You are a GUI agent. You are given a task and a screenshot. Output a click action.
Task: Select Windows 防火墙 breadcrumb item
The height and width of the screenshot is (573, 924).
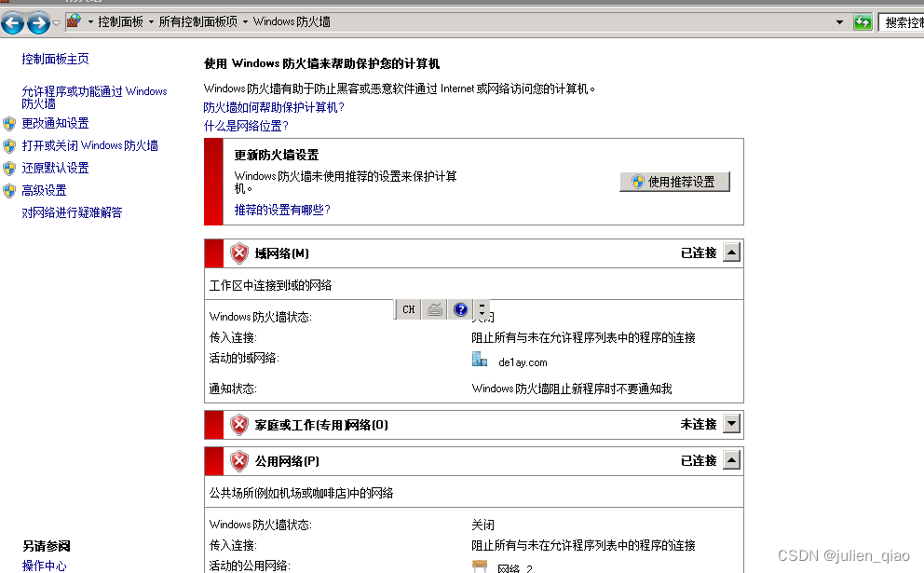[292, 21]
